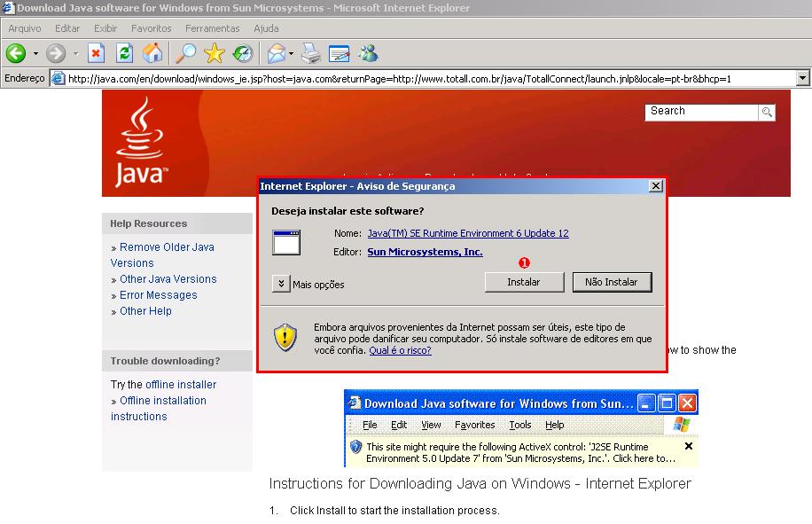812x524 pixels.
Task: Refresh the page with the Refresh icon
Action: tap(124, 54)
